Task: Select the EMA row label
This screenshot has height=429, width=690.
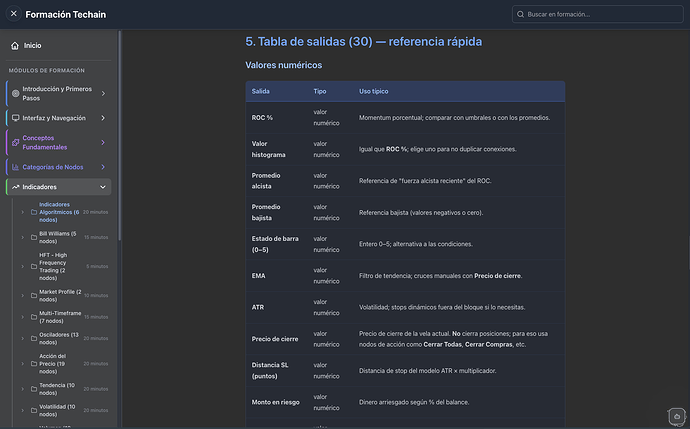Action: click(x=259, y=276)
